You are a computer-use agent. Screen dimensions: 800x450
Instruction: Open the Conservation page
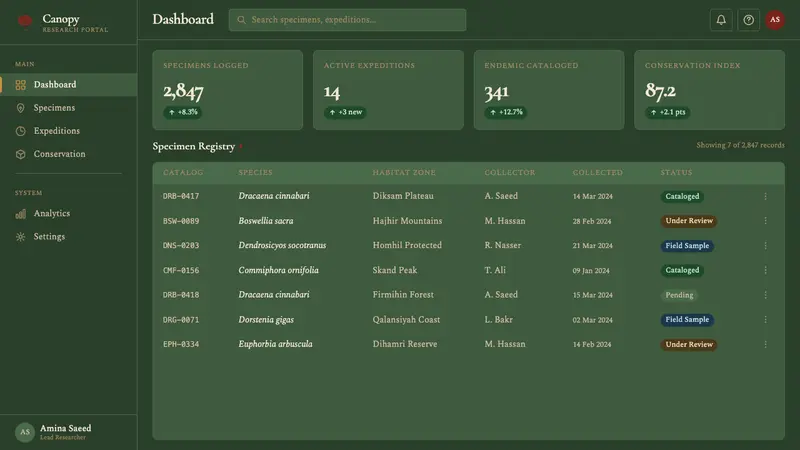point(68,154)
